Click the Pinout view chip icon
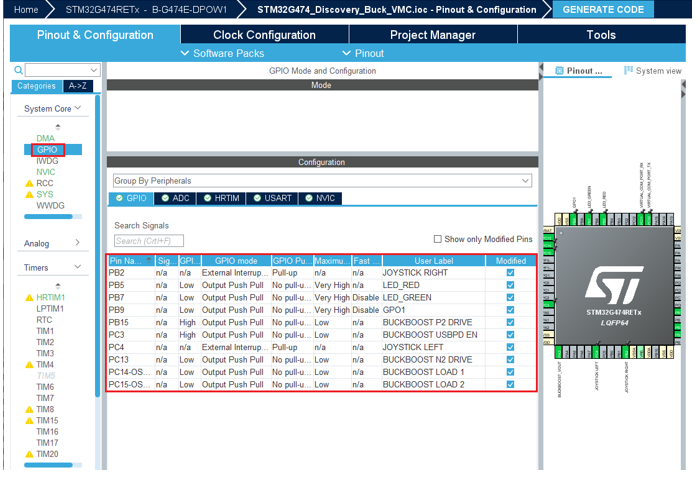This screenshot has width=698, height=480. (x=558, y=71)
